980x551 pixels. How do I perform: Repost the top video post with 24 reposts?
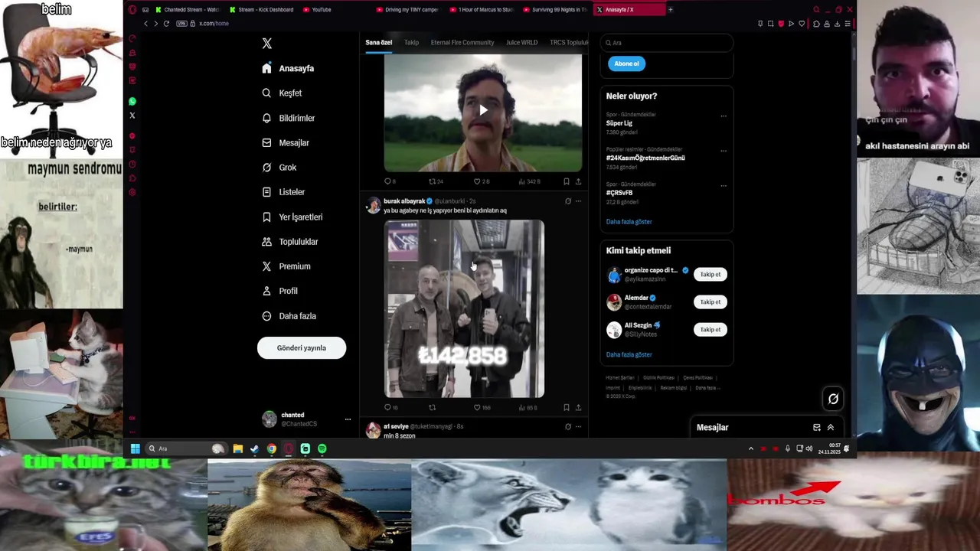click(435, 181)
